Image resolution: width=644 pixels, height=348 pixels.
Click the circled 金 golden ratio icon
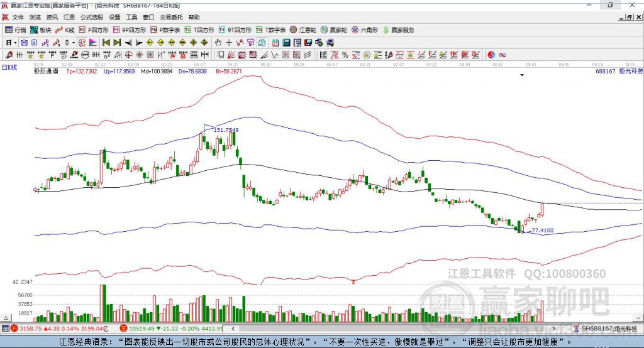pyautogui.click(x=367, y=55)
